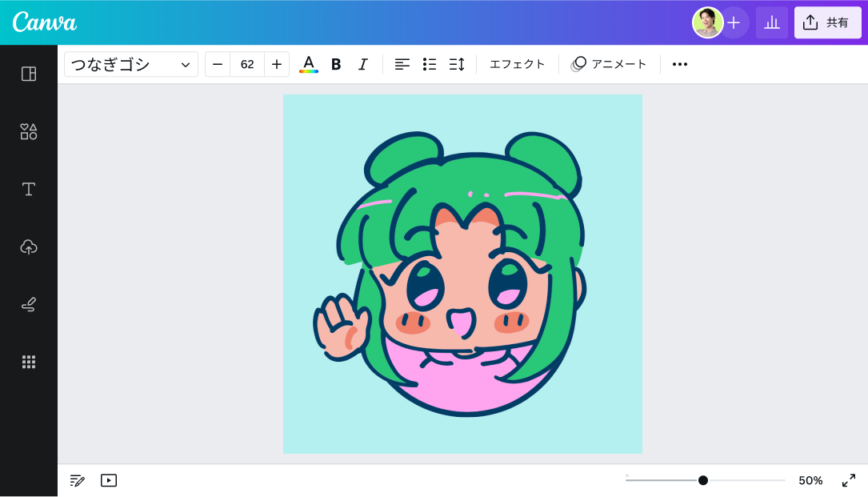Open the analytics bar chart icon
This screenshot has height=497, width=868.
click(772, 22)
